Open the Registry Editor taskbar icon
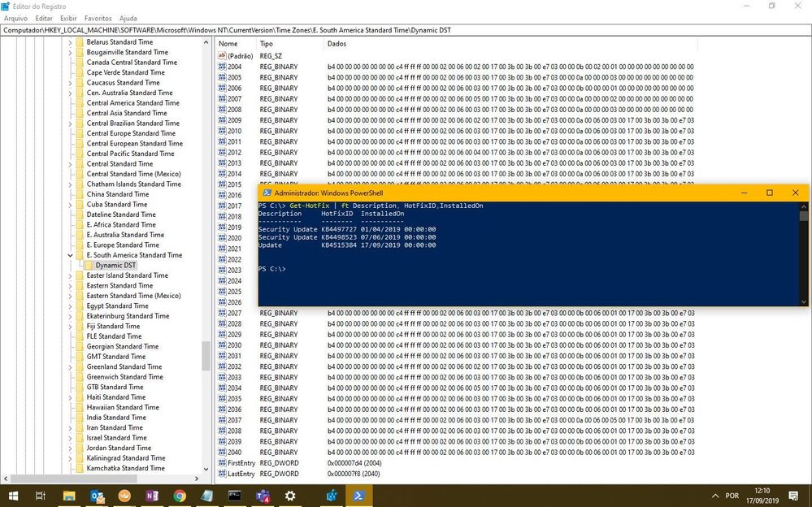Screen dimensions: 812x507 pos(332,496)
